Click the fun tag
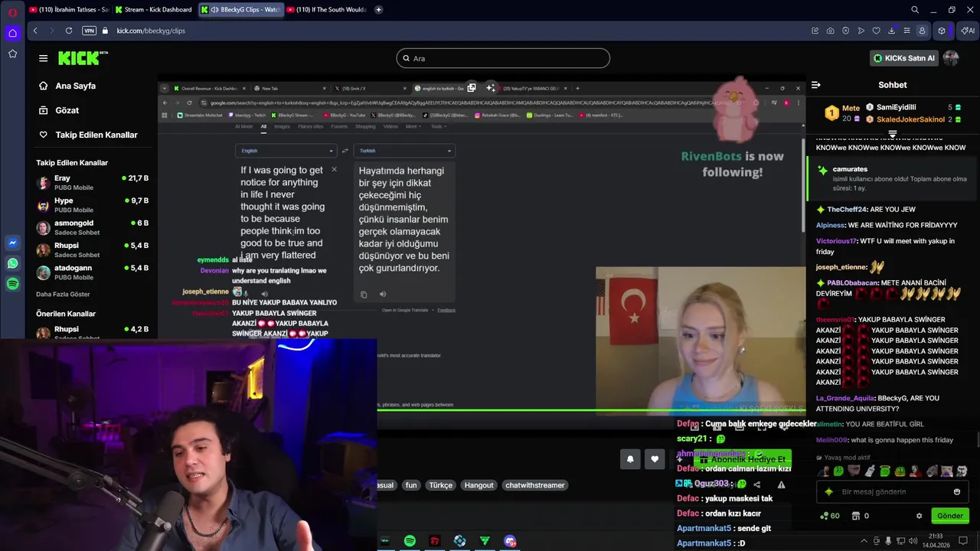 pyautogui.click(x=411, y=485)
